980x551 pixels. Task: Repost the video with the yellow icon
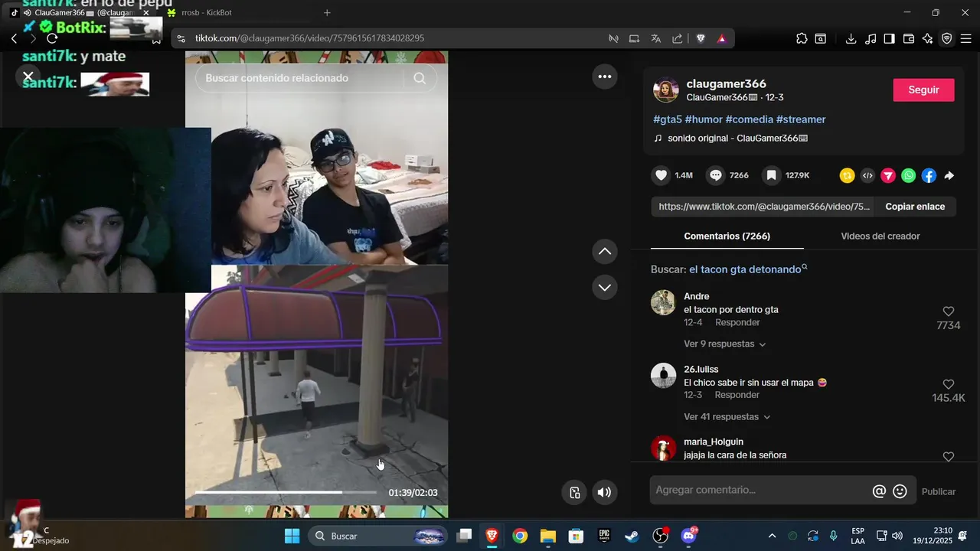(847, 175)
